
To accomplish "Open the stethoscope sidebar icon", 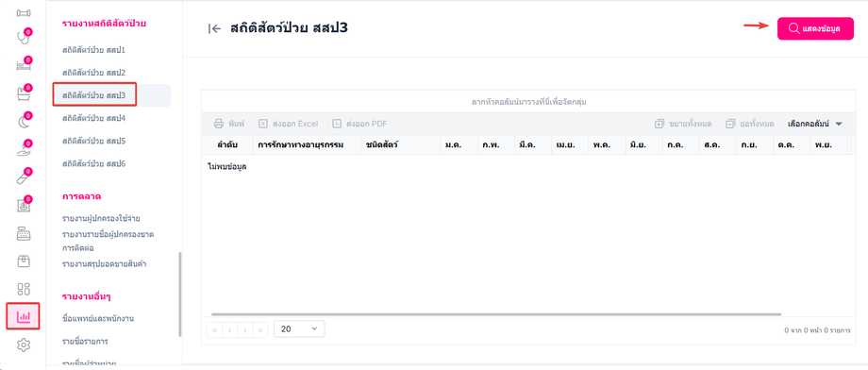I will point(24,38).
